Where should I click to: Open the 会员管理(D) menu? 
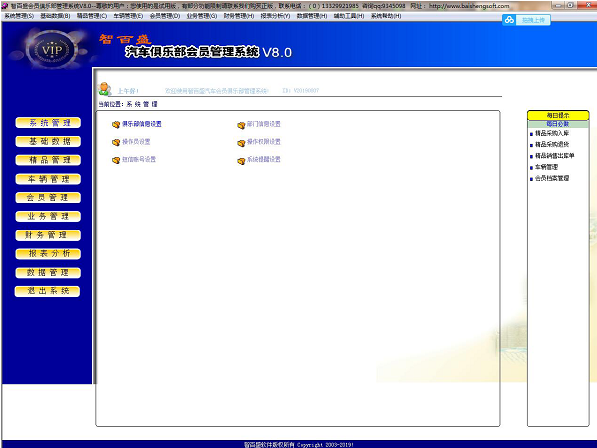coord(165,16)
